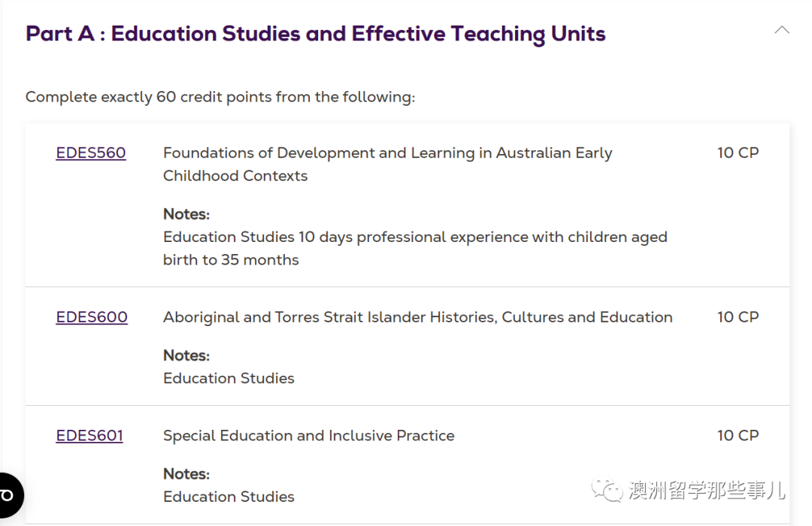This screenshot has height=526, width=812.
Task: Click the WeChat logo icon in watermark
Action: [607, 490]
